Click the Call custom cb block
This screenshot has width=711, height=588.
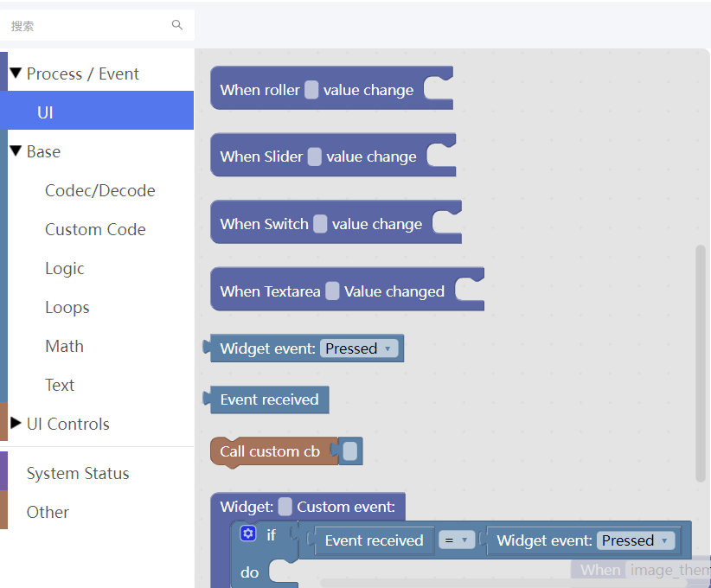coord(272,451)
